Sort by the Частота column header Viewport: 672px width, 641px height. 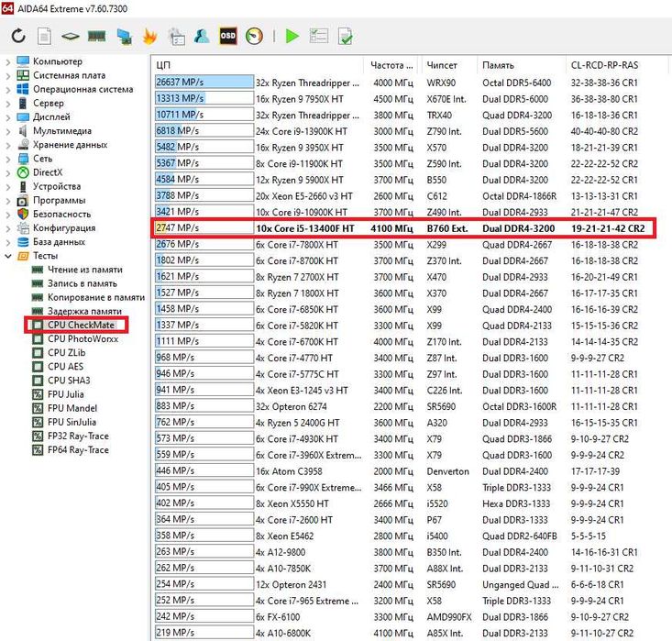tap(391, 65)
